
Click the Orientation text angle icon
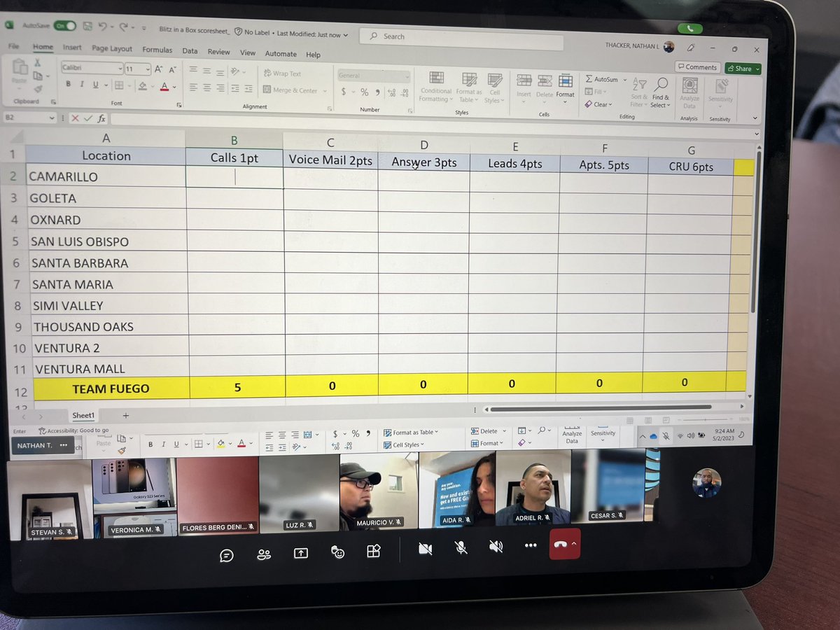[x=236, y=71]
